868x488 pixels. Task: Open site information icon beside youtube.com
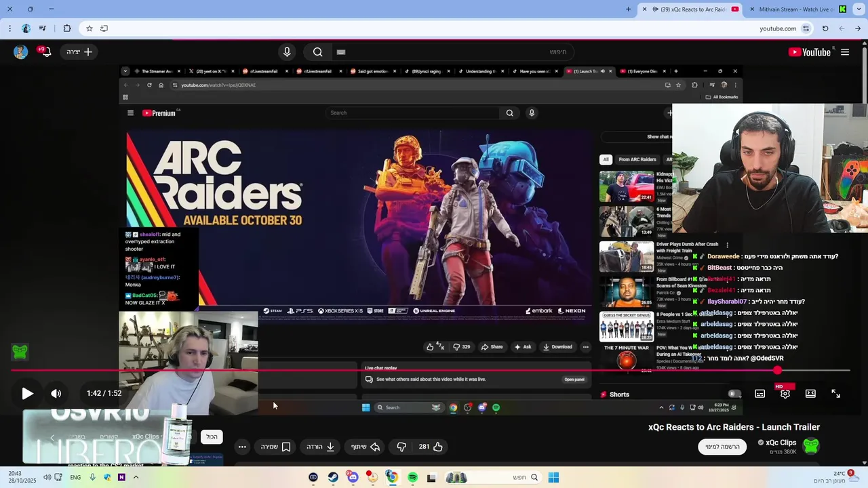pyautogui.click(x=806, y=28)
